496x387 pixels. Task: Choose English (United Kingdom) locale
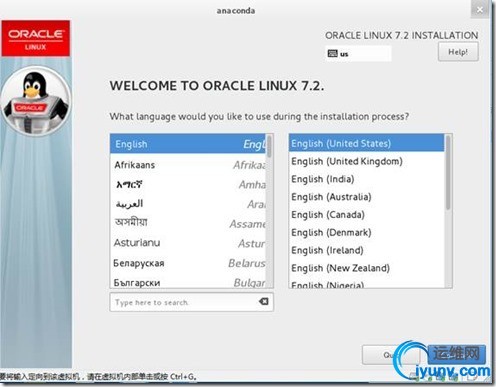click(x=367, y=161)
